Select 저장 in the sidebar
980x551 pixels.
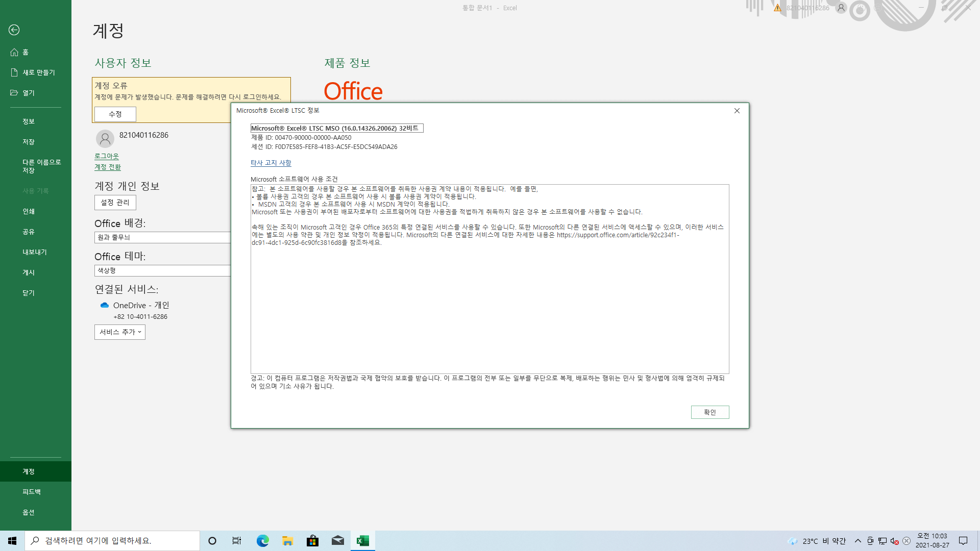(36, 142)
